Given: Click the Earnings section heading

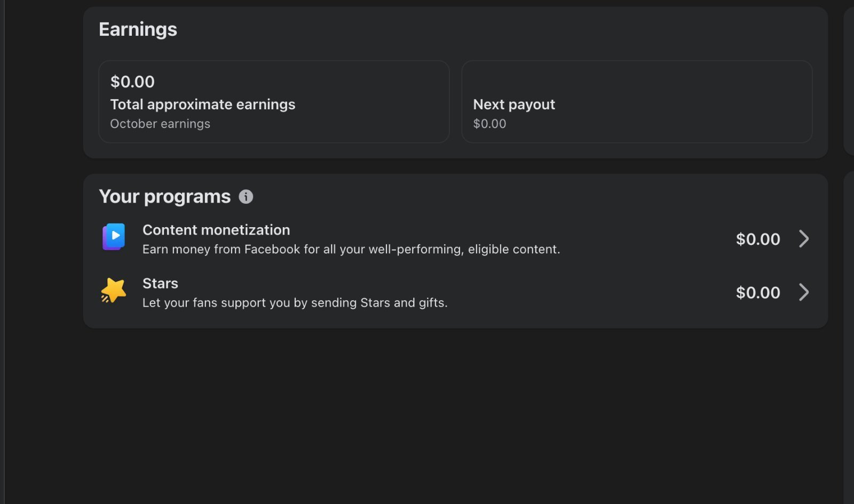Looking at the screenshot, I should 138,29.
